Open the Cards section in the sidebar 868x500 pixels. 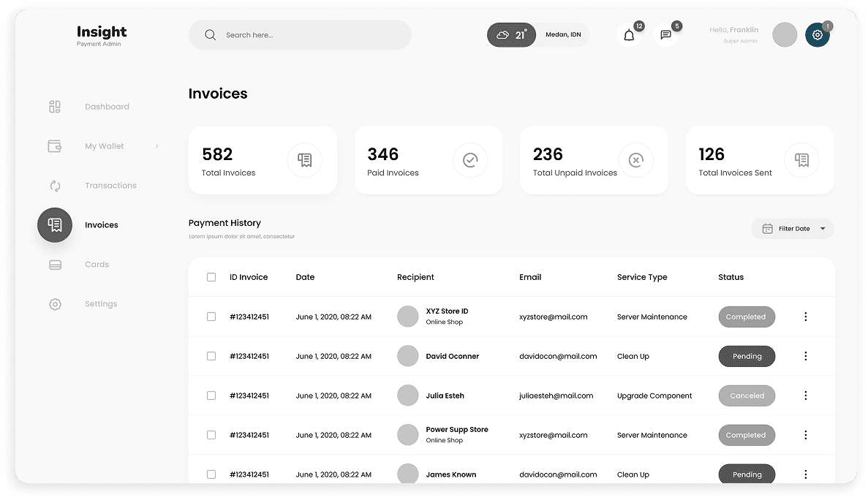55,264
